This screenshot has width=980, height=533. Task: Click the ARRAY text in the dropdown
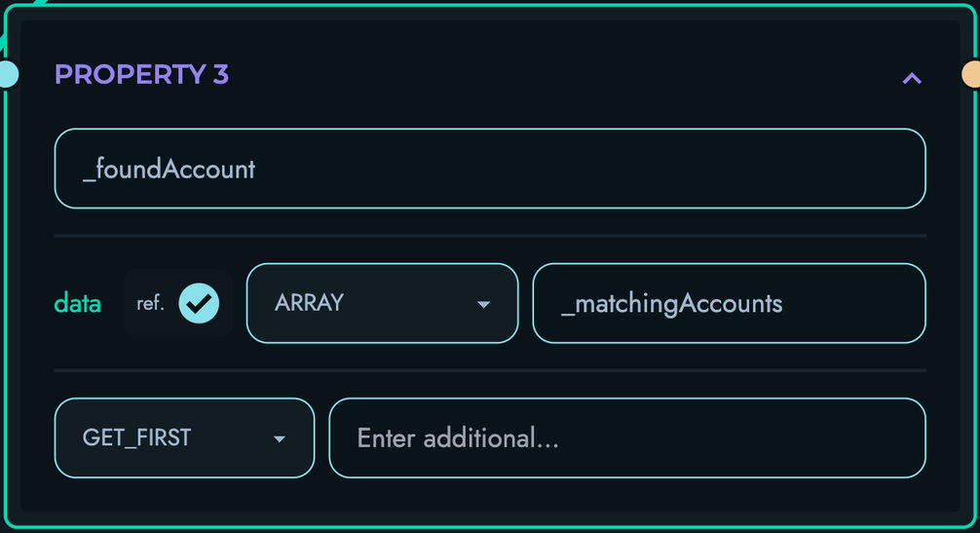[310, 303]
